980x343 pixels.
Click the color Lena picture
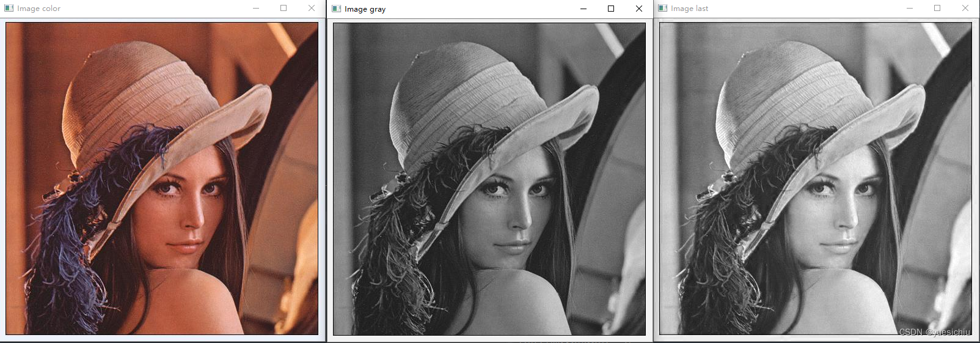(x=162, y=179)
